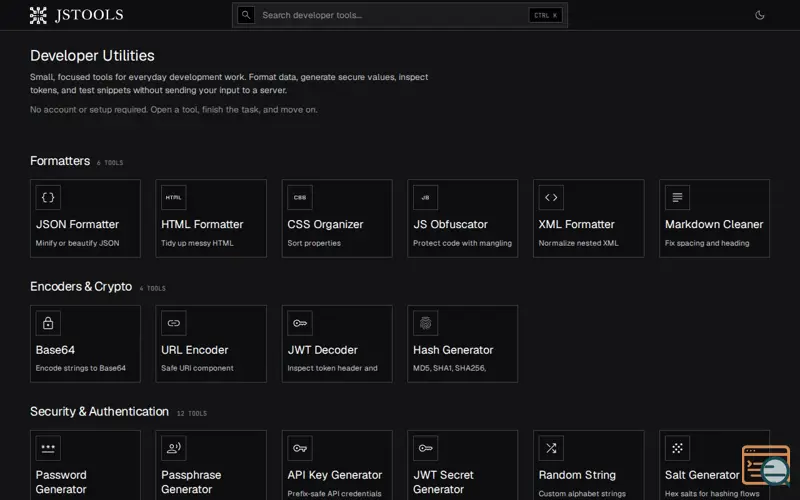Open the Salt Generator title

click(x=702, y=475)
